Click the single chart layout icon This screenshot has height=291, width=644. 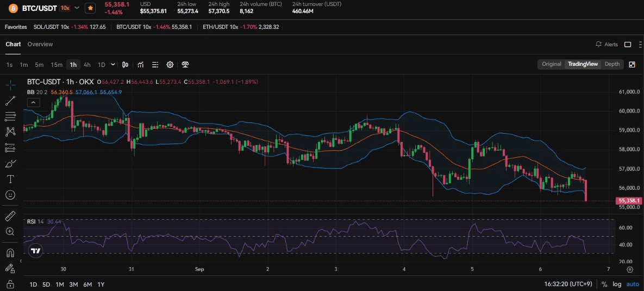pyautogui.click(x=628, y=45)
